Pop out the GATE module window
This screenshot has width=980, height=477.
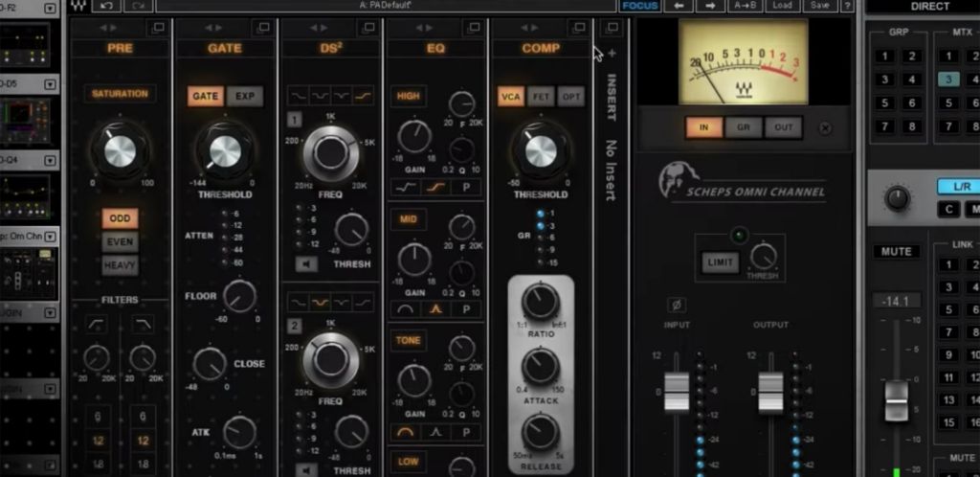tap(263, 28)
